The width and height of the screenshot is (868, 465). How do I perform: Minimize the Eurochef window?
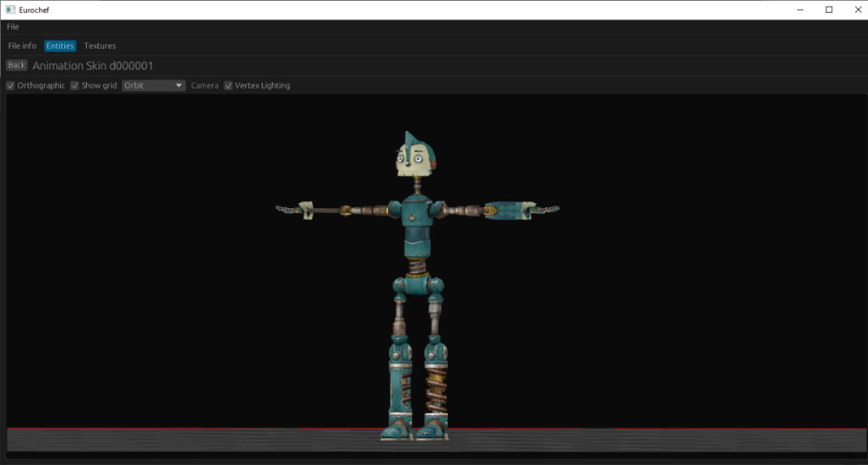point(800,10)
